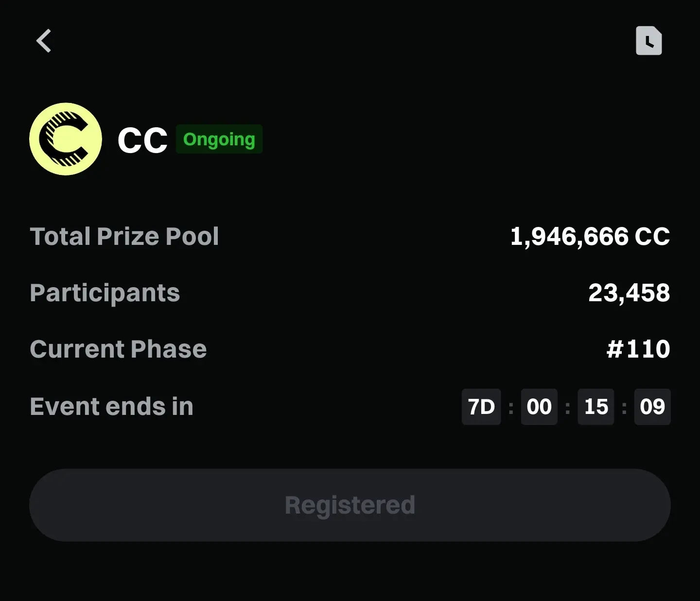Click the Current Phase label
This screenshot has width=700, height=601.
[x=118, y=349]
